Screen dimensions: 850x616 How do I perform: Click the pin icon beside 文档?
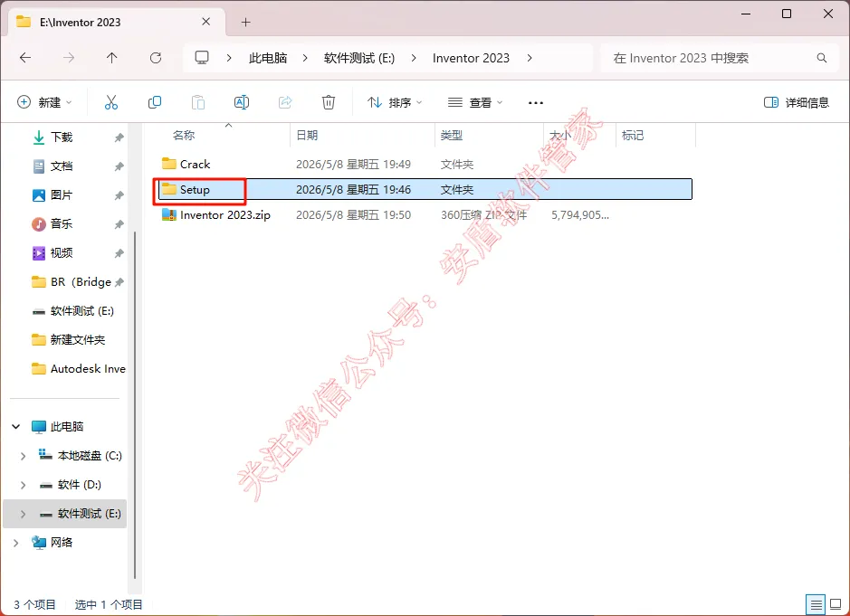(x=119, y=166)
